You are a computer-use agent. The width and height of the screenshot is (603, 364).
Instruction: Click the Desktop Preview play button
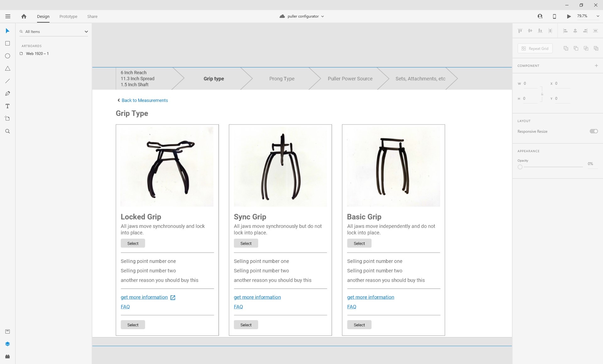(569, 16)
